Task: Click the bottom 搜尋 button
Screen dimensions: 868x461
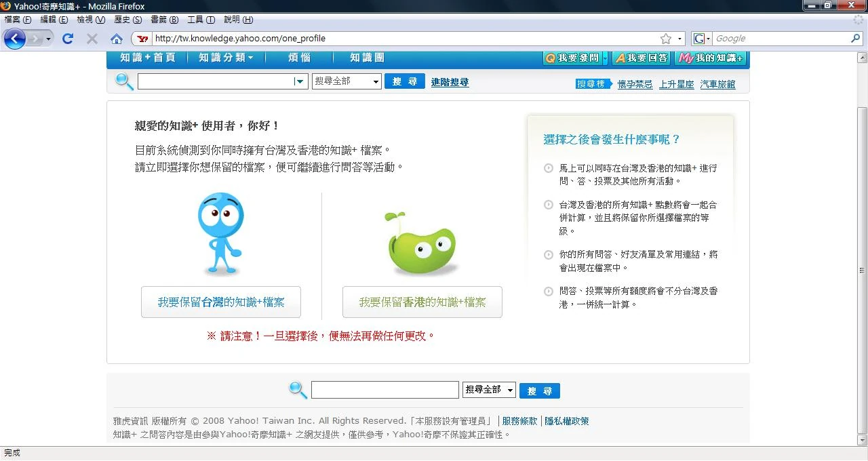Action: click(540, 391)
